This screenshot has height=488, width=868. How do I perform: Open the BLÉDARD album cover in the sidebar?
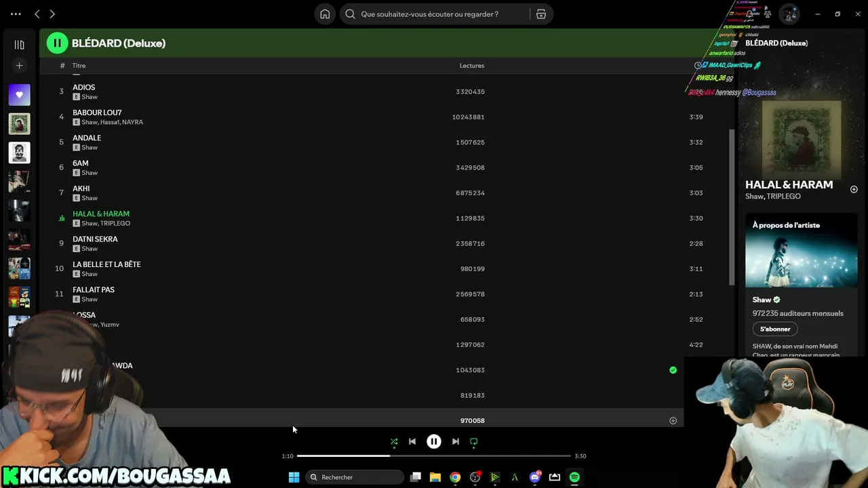coord(19,124)
